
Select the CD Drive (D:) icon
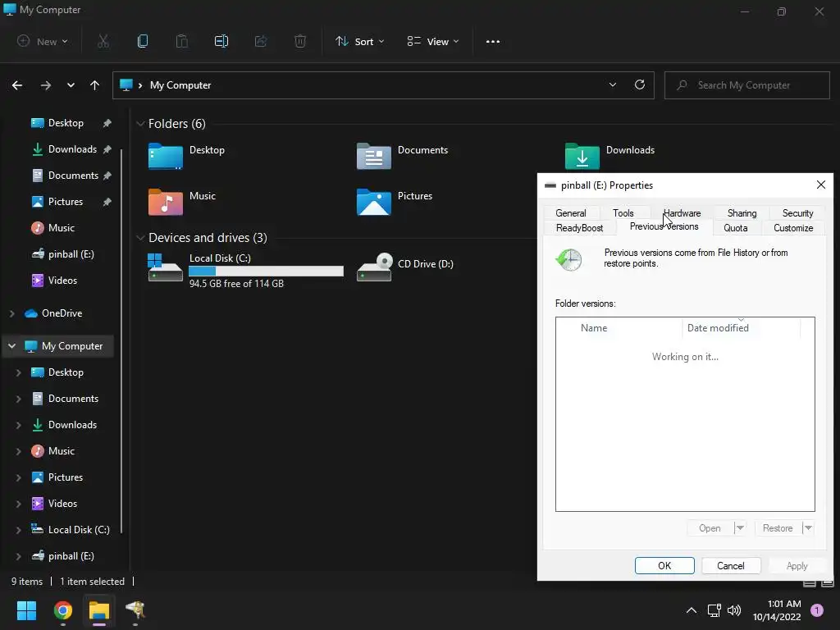click(374, 267)
